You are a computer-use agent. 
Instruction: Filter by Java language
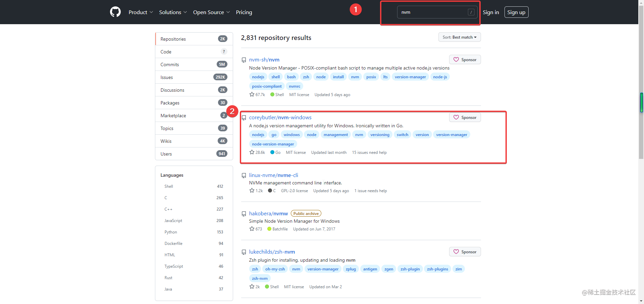pyautogui.click(x=194, y=289)
